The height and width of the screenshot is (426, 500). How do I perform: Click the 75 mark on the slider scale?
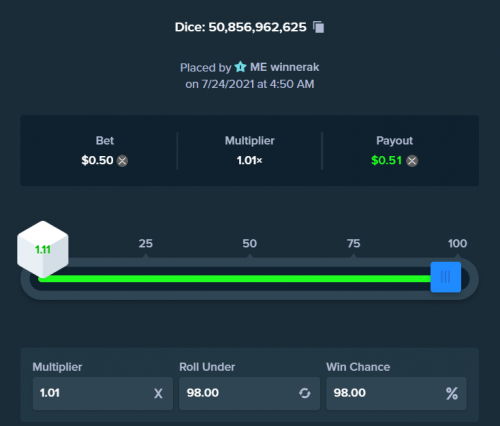click(x=354, y=243)
